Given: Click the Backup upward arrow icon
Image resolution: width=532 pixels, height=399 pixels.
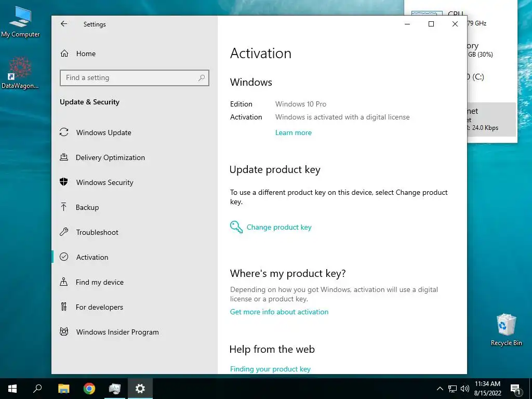Looking at the screenshot, I should 63,207.
